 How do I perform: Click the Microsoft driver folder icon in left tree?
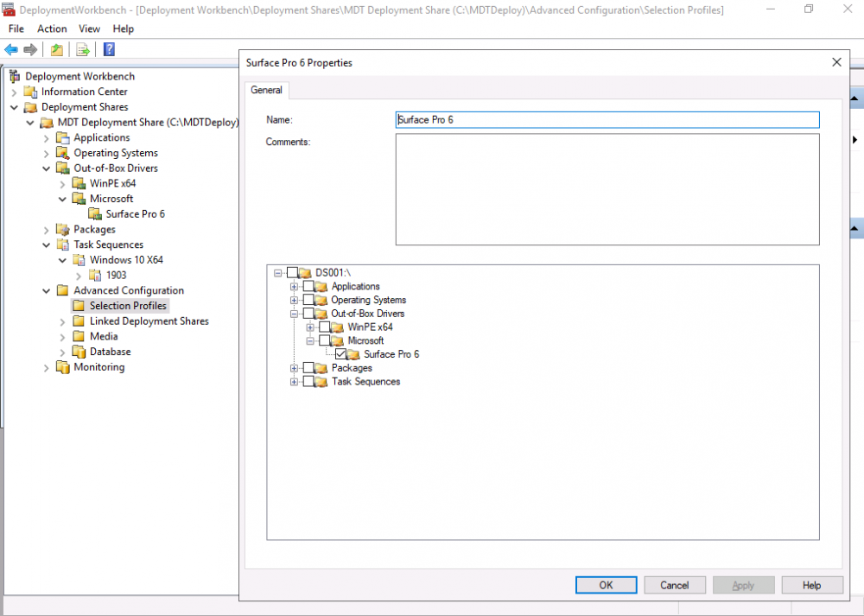click(x=79, y=199)
